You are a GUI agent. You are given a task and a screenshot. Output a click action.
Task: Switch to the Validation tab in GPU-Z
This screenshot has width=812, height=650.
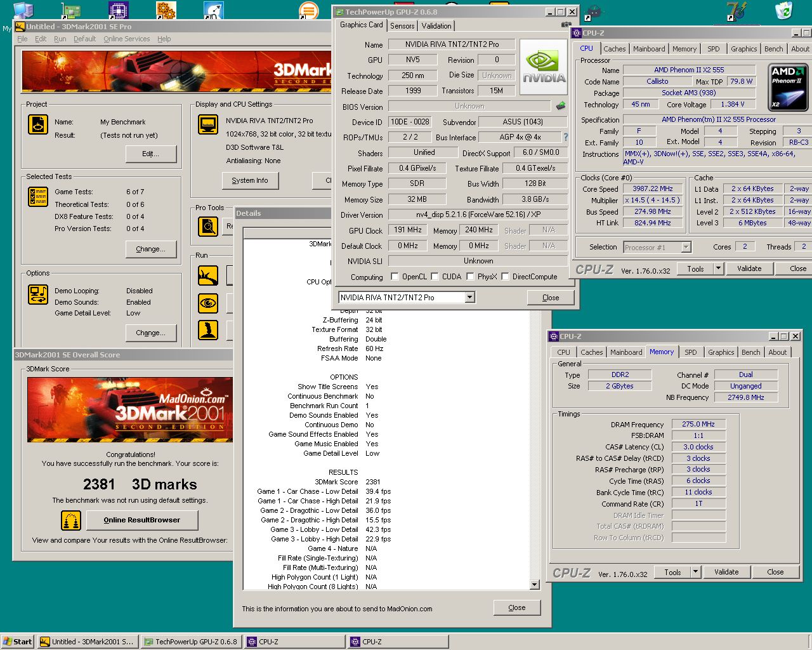click(436, 26)
